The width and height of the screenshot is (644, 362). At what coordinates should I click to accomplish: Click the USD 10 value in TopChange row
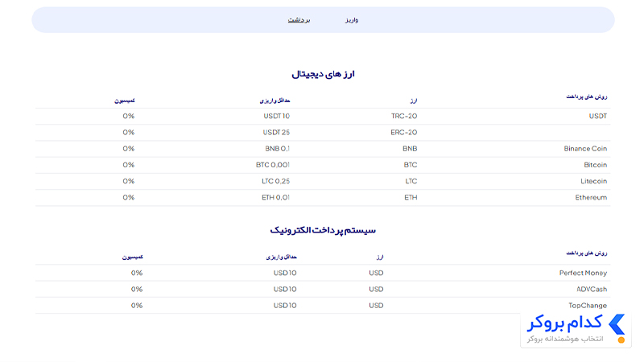pyautogui.click(x=285, y=306)
